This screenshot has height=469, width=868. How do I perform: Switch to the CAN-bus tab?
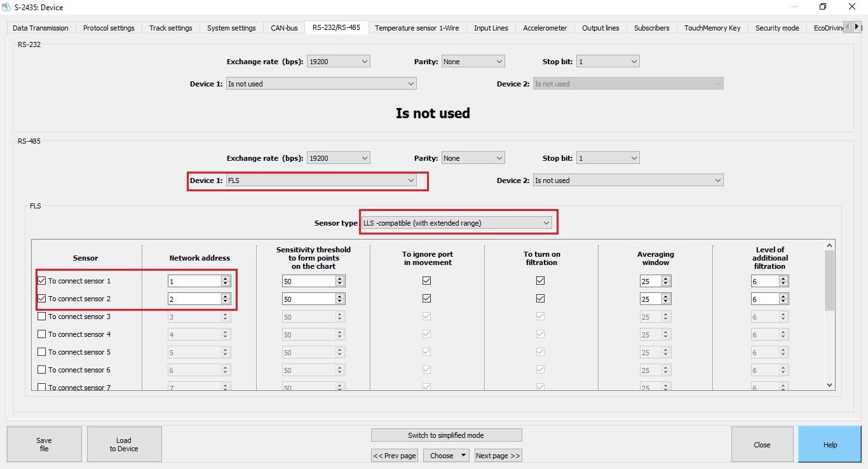[x=283, y=28]
